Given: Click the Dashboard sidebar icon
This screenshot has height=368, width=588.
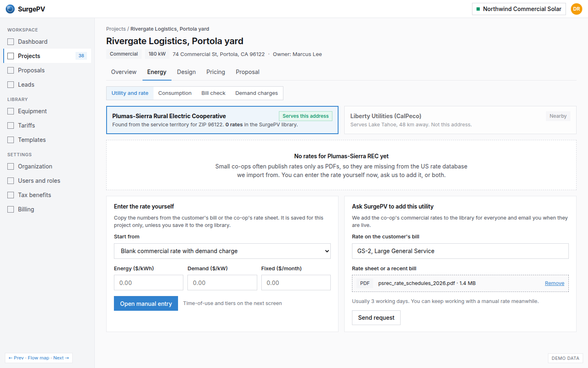Looking at the screenshot, I should pyautogui.click(x=11, y=42).
